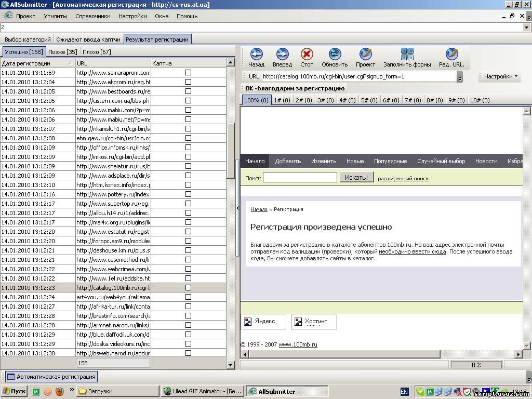This screenshot has width=532, height=399.
Task: Click the Поиск text input field
Action: tap(300, 178)
